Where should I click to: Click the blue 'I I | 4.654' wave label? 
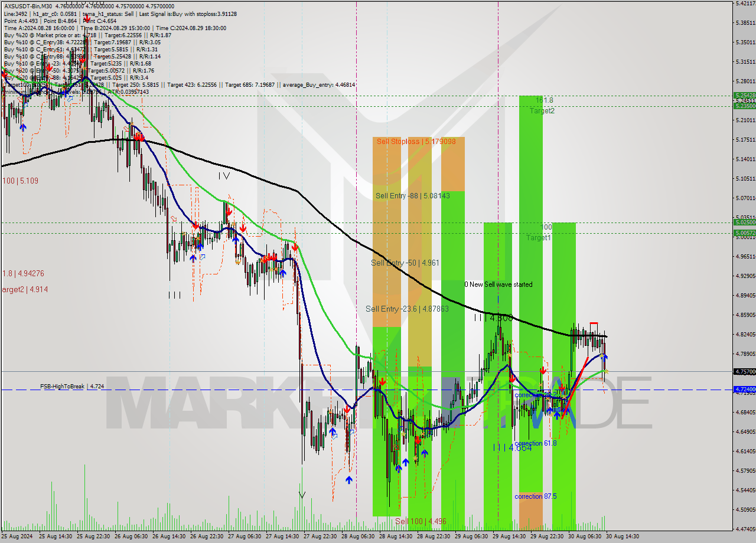(x=512, y=448)
